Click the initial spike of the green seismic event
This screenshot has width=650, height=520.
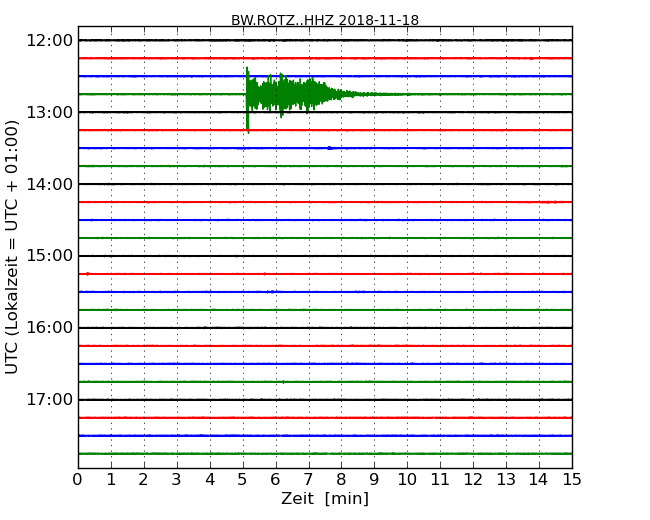coord(247,100)
